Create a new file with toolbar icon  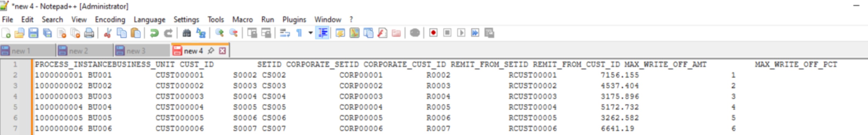(6, 33)
